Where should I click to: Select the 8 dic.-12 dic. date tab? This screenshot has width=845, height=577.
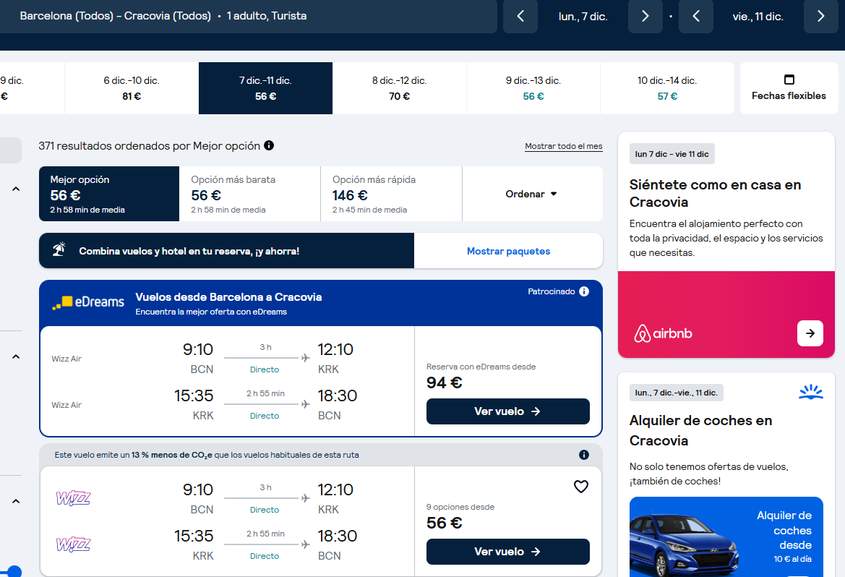(399, 88)
